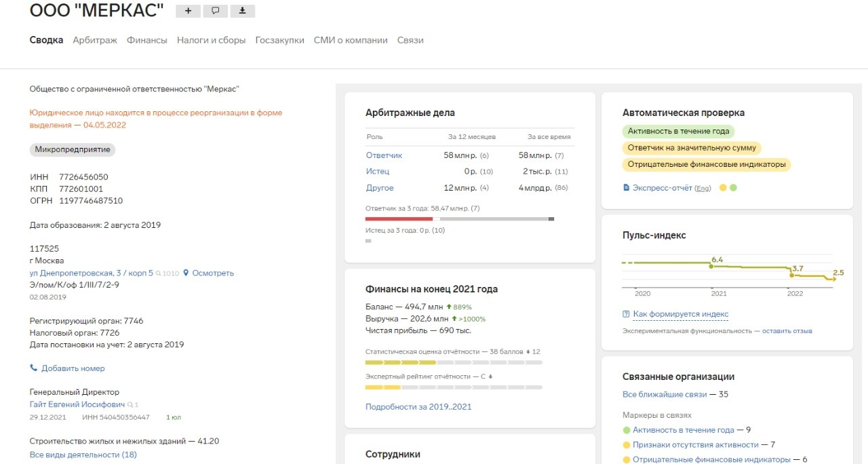Open Подробности за 2019..2021 link
This screenshot has height=464, width=868.
coord(418,407)
